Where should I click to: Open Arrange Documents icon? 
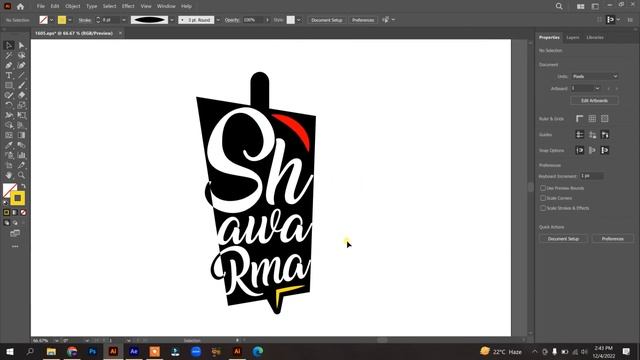tap(580, 6)
